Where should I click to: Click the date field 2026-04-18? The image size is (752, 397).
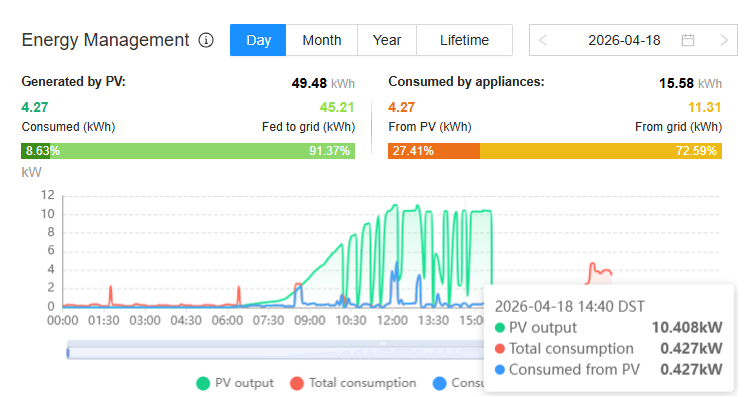pos(624,40)
